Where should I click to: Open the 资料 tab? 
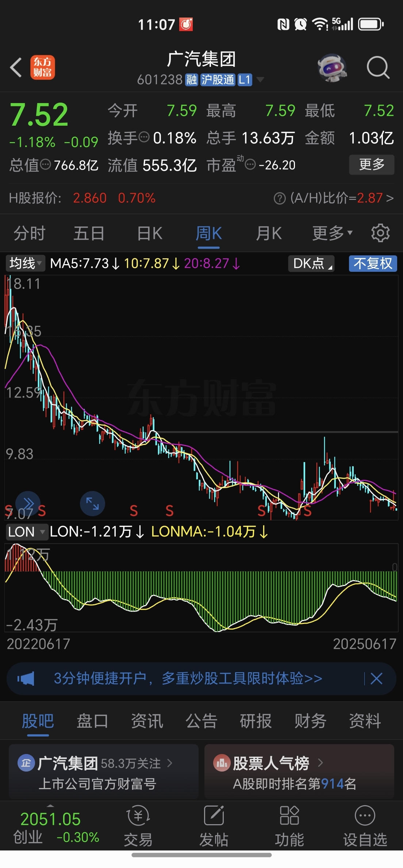tap(365, 721)
